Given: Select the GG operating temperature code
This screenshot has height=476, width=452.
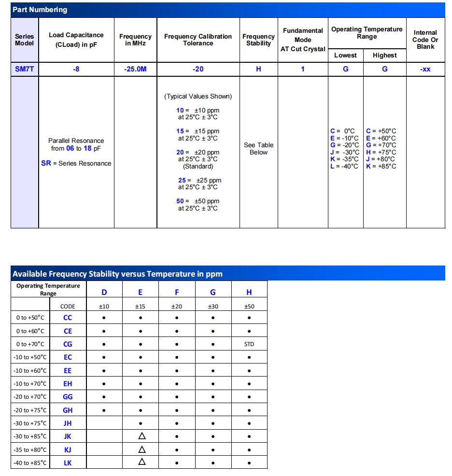Looking at the screenshot, I should coord(68,397).
